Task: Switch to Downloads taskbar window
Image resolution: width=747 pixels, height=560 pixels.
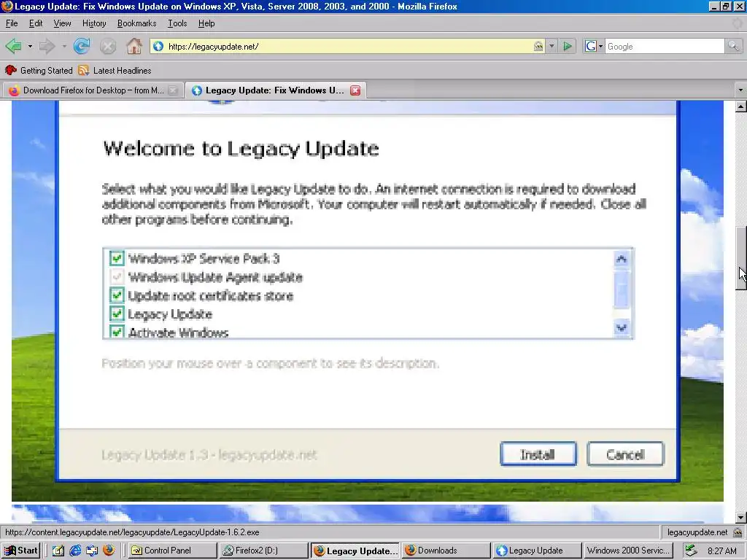Action: [446, 551]
